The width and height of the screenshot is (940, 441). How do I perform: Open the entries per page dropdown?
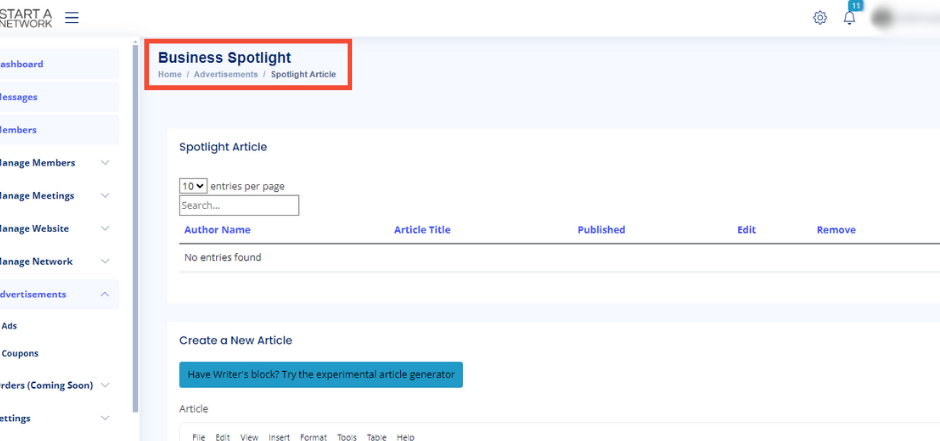point(193,186)
